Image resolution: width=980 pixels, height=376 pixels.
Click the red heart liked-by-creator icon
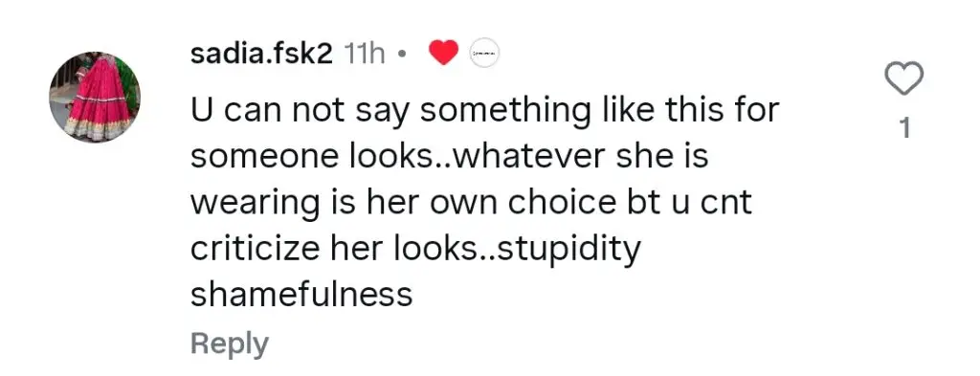[x=444, y=53]
